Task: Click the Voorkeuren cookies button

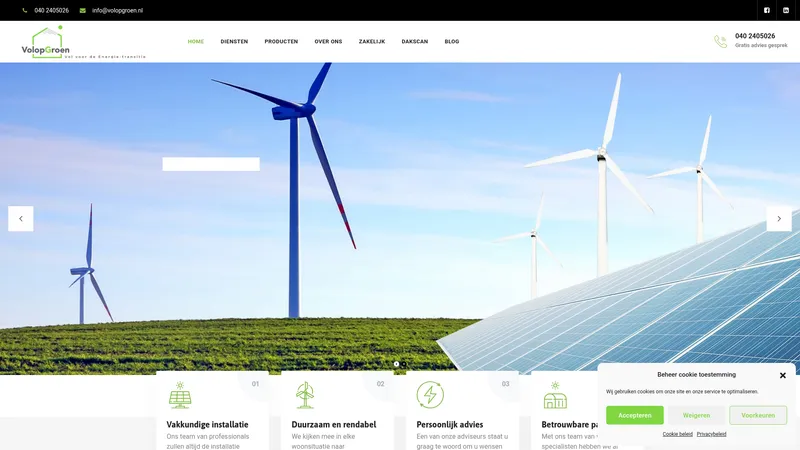Action: pos(758,415)
